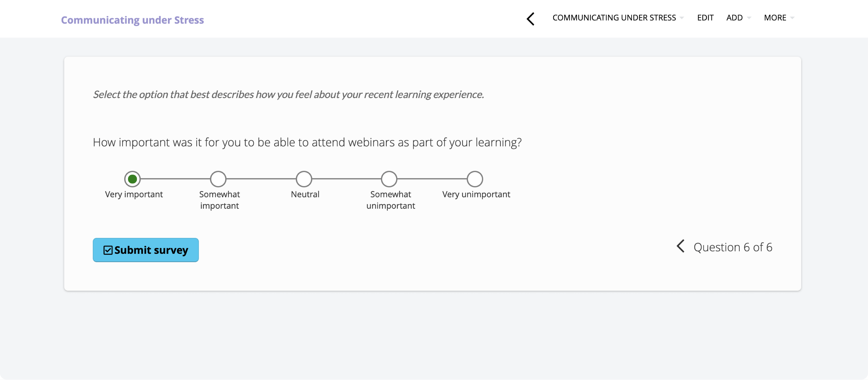868x380 pixels.
Task: Click the Very important label text
Action: (x=134, y=194)
